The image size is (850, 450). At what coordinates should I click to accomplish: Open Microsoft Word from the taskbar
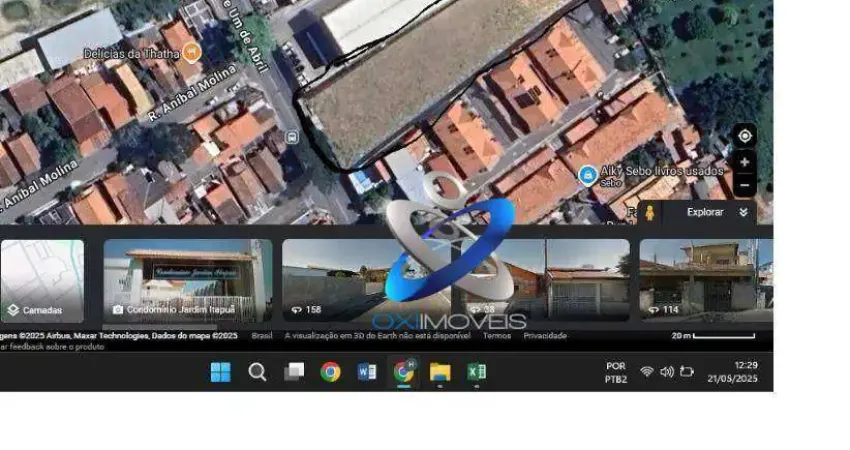[x=366, y=372]
